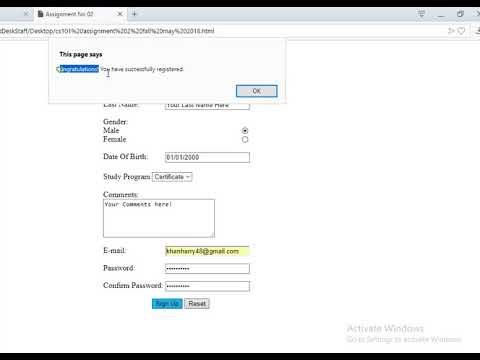Click the Confirm Password field
This screenshot has height=360, width=480.
tap(207, 286)
